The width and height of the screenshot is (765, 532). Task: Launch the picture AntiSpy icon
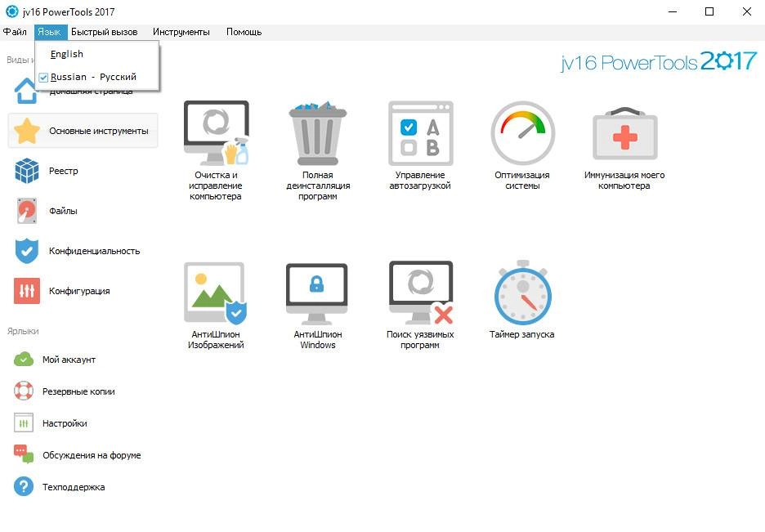click(215, 293)
